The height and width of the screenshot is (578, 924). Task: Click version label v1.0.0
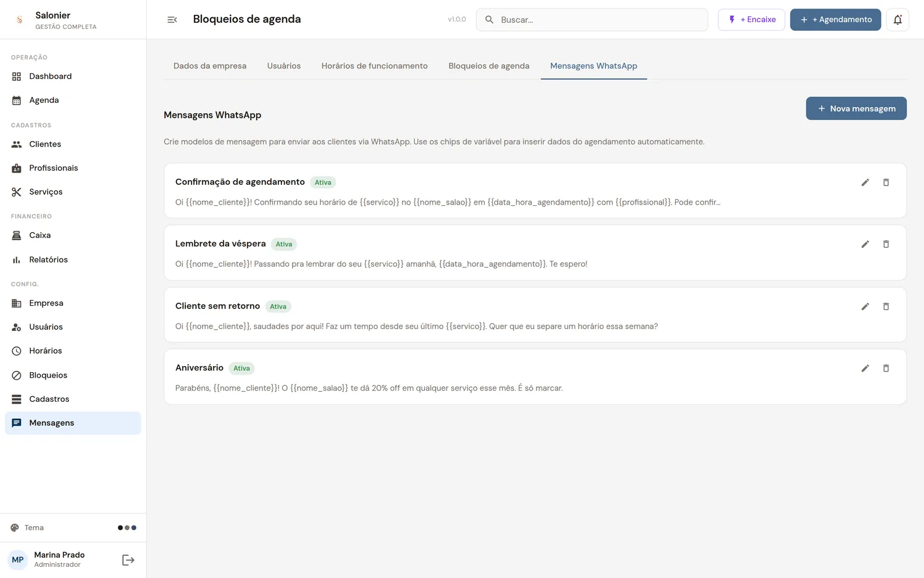tap(457, 20)
